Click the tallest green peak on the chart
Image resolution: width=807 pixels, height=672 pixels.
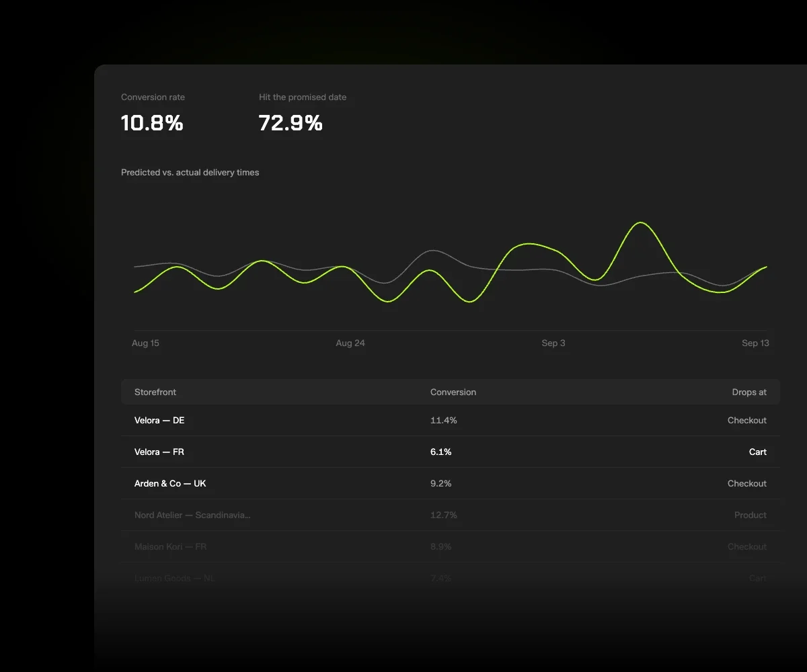(641, 223)
